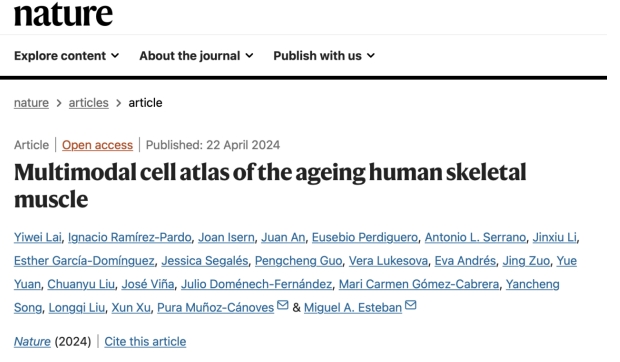620x362 pixels.
Task: Click Cite this article link
Action: click(x=145, y=341)
